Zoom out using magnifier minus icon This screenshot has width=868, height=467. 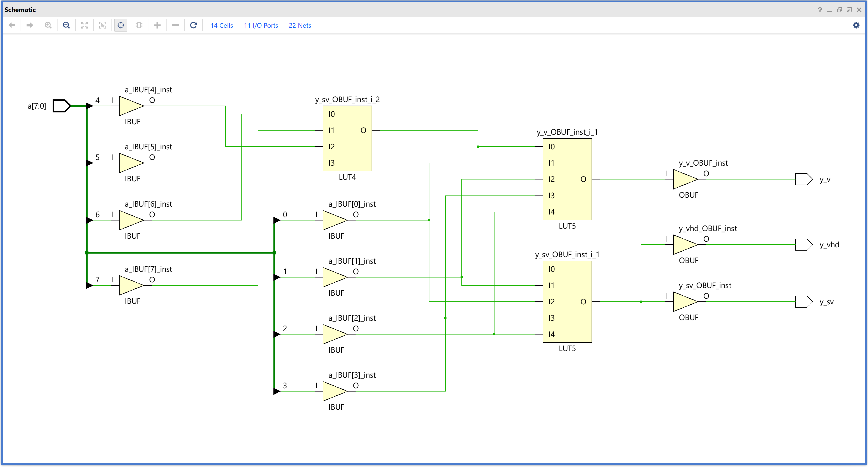pyautogui.click(x=66, y=25)
